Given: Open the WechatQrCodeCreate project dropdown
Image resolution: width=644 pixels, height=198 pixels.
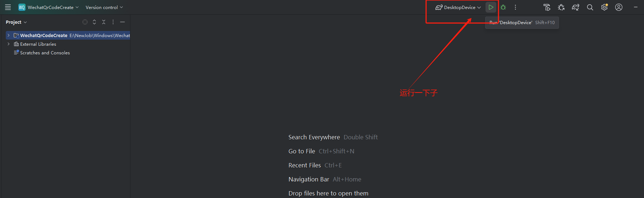Looking at the screenshot, I should coord(49,7).
